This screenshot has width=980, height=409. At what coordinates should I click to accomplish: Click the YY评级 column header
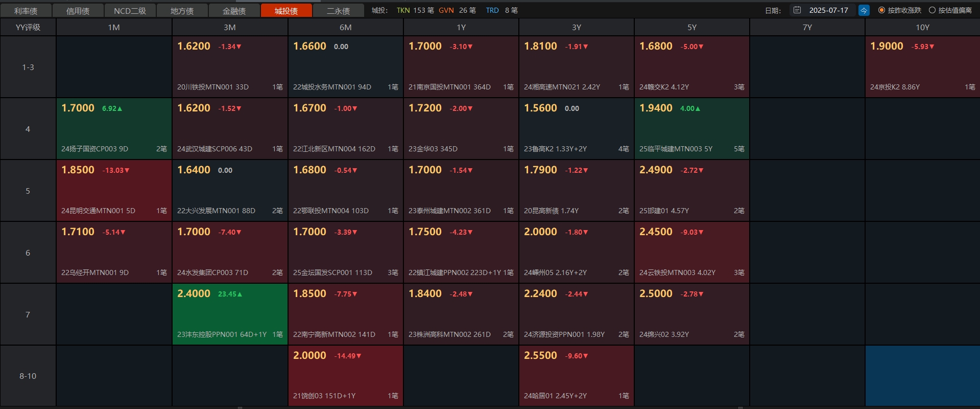pos(28,27)
